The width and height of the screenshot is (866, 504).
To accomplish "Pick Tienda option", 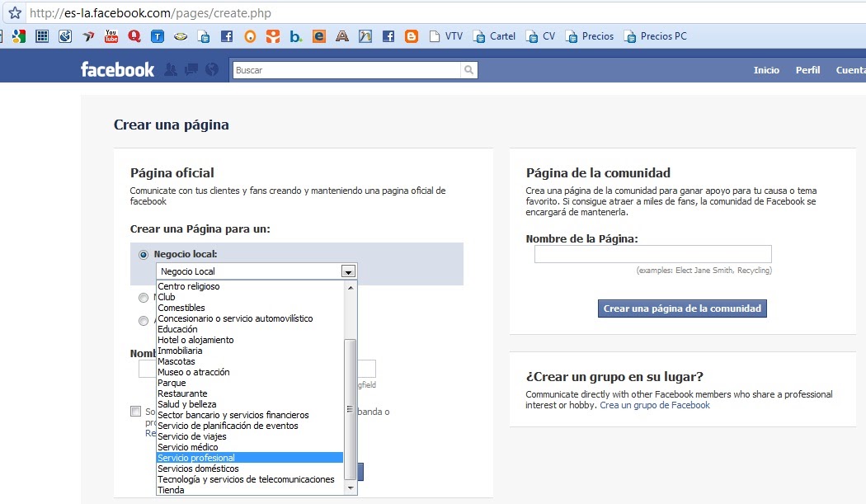I will click(250, 490).
